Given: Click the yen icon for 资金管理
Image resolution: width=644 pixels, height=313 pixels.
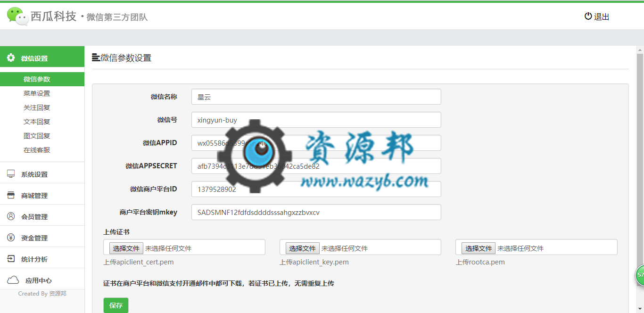Looking at the screenshot, I should coord(11,238).
